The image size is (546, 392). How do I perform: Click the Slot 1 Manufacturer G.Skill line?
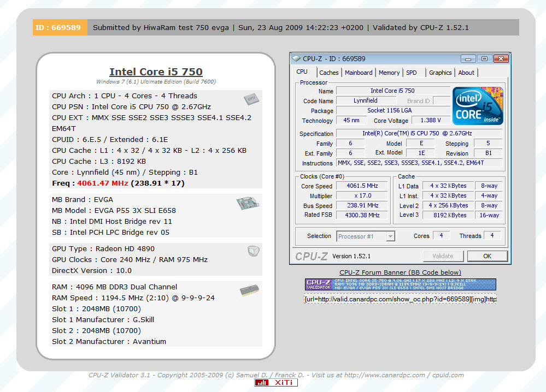tap(103, 319)
